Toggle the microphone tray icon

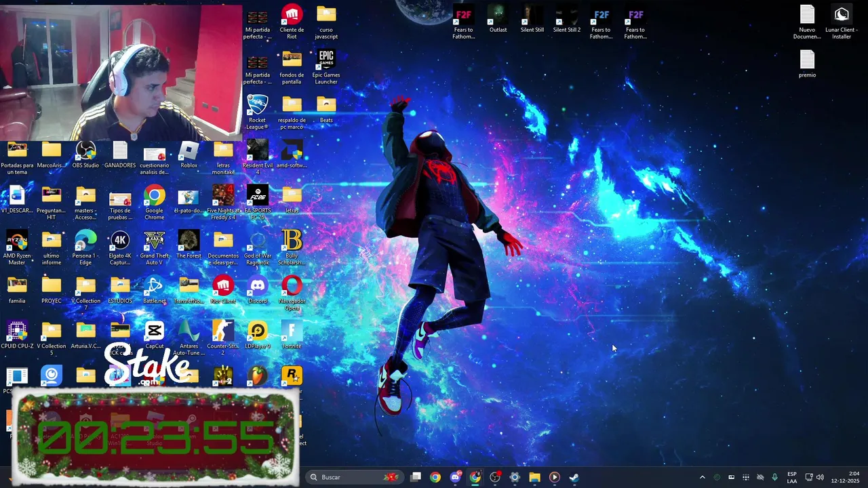774,477
